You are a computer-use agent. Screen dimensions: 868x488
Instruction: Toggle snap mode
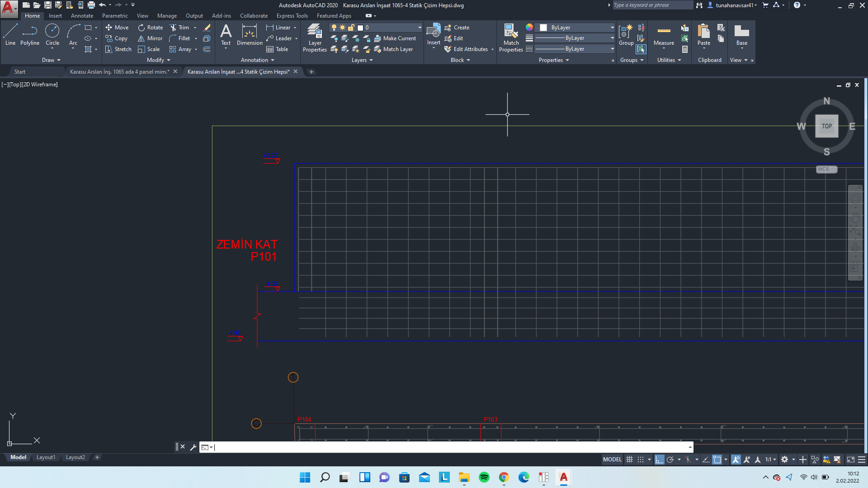[x=641, y=460]
